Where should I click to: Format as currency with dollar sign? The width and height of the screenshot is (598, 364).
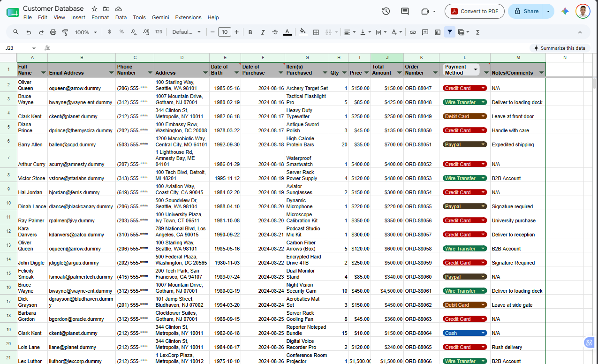pyautogui.click(x=109, y=32)
